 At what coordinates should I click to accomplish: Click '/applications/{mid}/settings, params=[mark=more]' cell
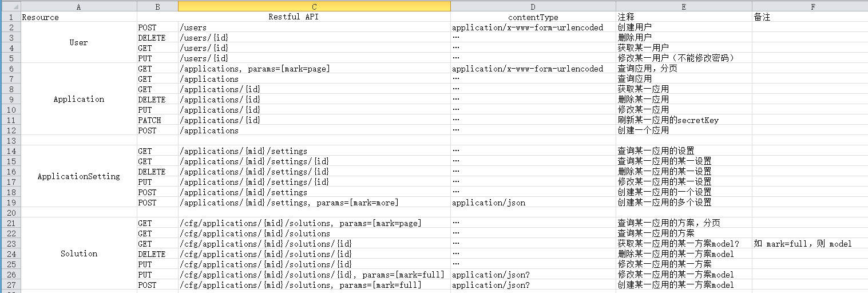pos(314,203)
